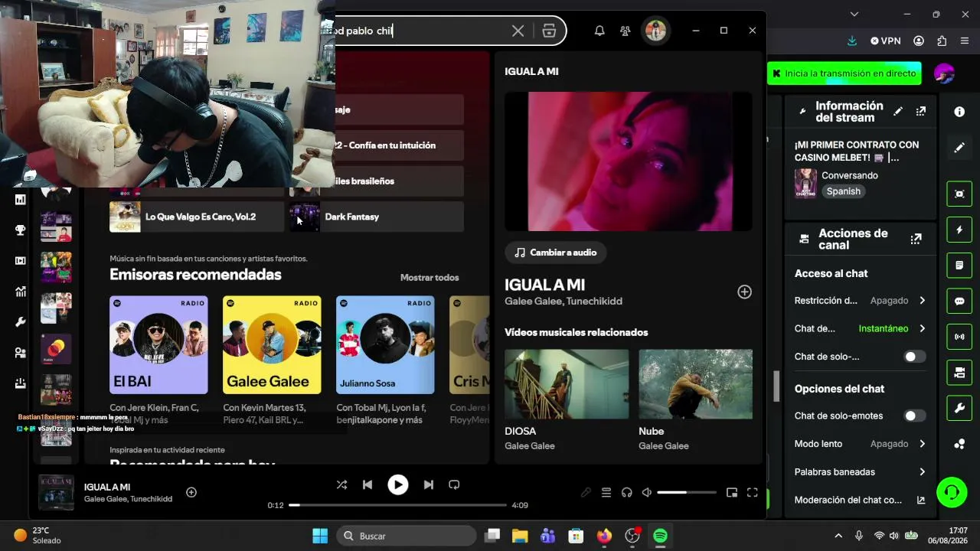980x551 pixels.
Task: Clear the Spotify search field
Action: coord(518,31)
